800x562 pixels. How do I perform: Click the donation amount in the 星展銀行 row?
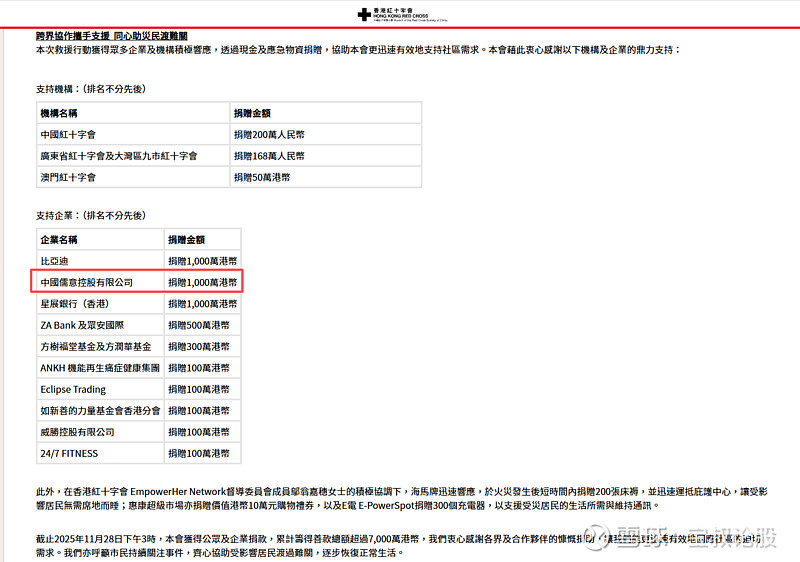[203, 303]
